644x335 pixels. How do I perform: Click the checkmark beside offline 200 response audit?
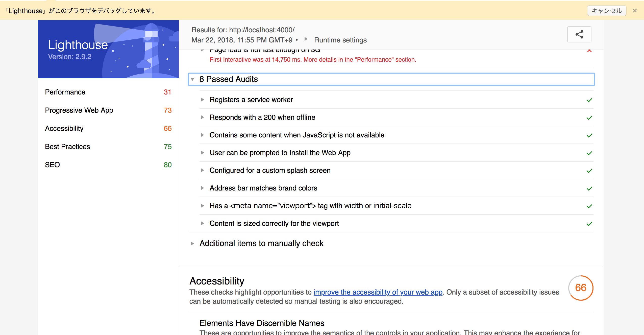(x=590, y=117)
